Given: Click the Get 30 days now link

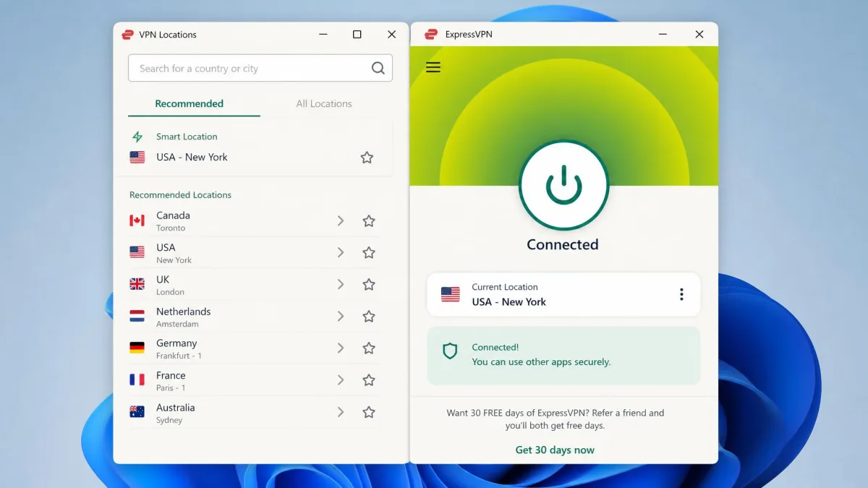Looking at the screenshot, I should tap(555, 450).
